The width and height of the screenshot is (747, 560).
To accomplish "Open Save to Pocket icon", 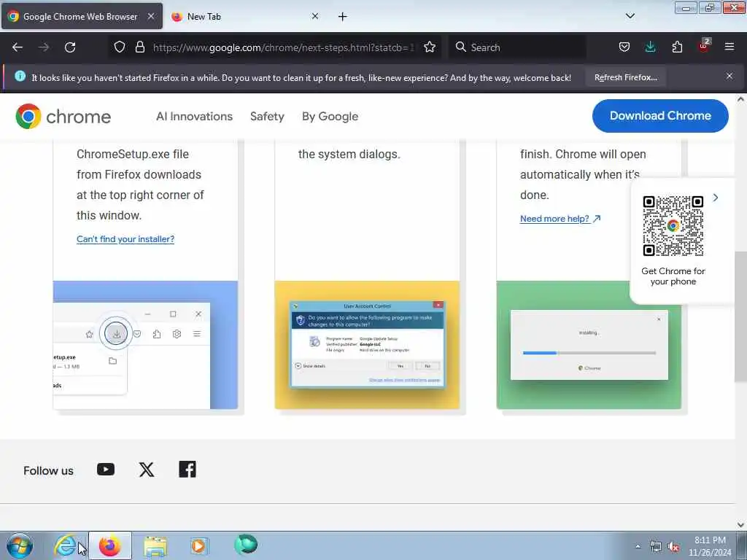I will tap(624, 47).
